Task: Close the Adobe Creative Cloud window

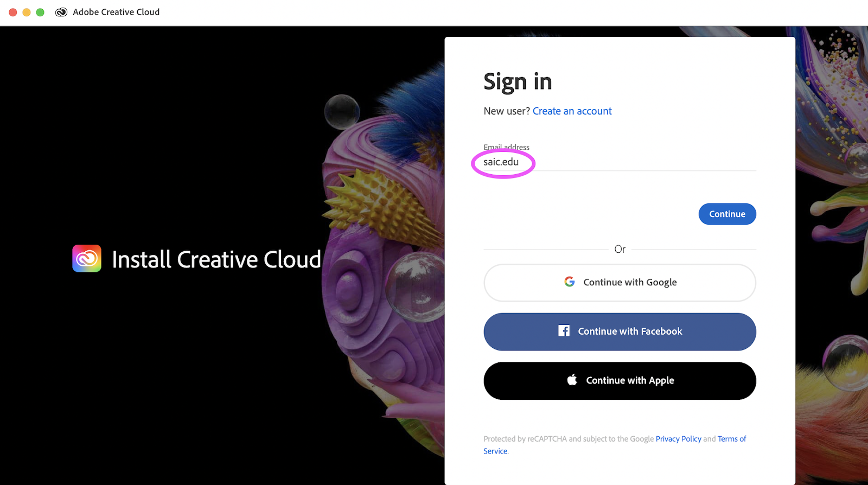Action: tap(13, 12)
